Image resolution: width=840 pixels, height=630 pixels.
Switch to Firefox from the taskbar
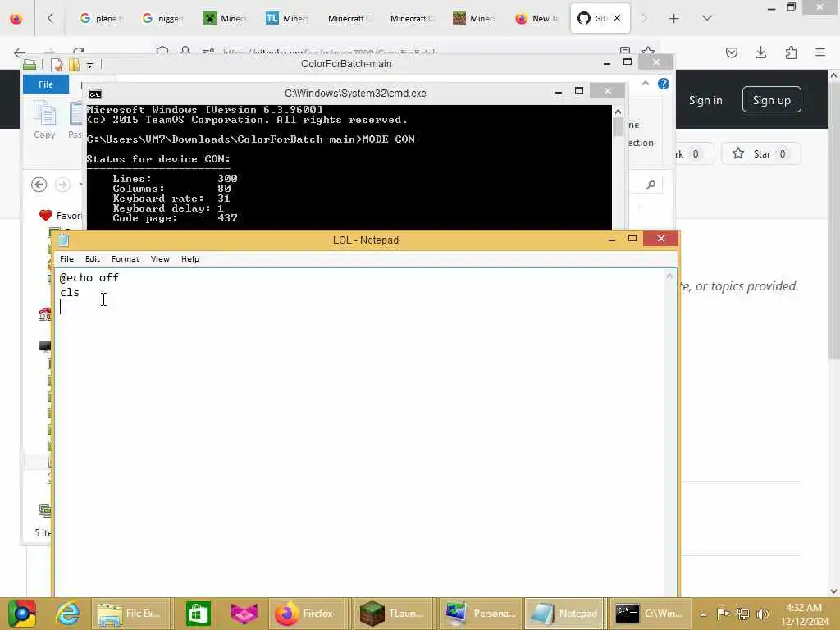pyautogui.click(x=308, y=614)
